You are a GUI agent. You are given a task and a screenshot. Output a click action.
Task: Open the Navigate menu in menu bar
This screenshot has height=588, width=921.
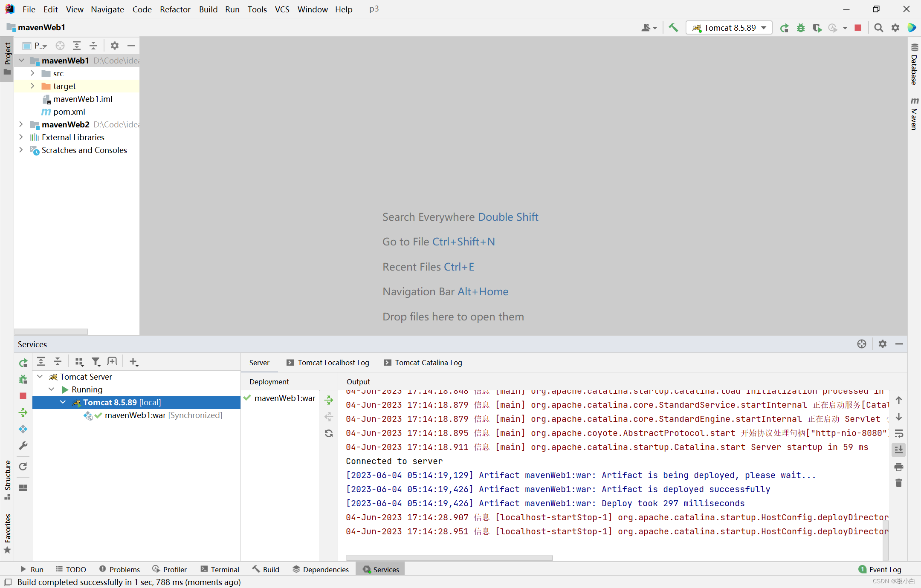click(x=107, y=9)
